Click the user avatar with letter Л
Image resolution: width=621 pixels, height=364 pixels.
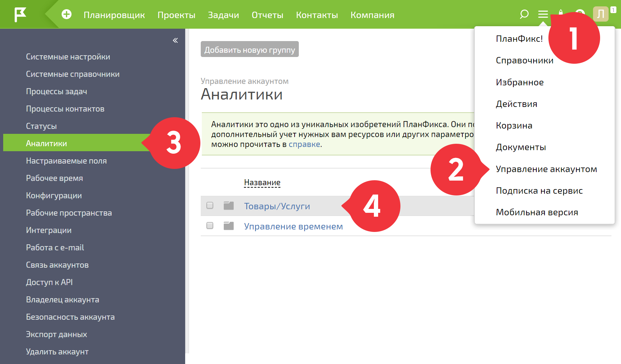point(600,14)
